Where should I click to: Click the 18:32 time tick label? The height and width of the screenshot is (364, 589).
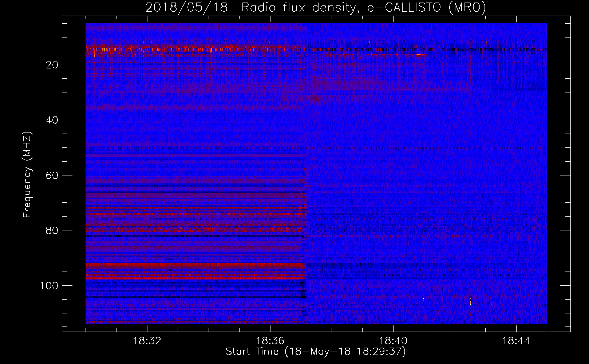point(147,341)
